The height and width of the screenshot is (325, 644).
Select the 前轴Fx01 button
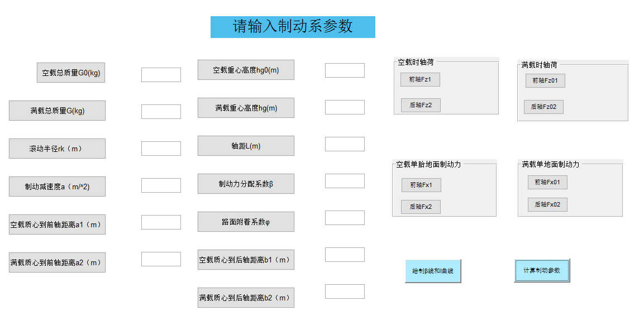(x=547, y=182)
